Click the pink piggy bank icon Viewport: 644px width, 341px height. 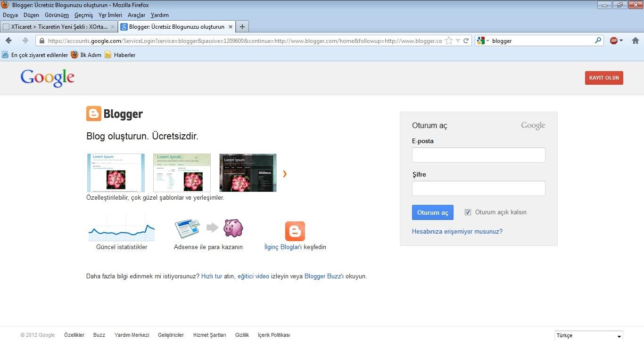click(233, 228)
